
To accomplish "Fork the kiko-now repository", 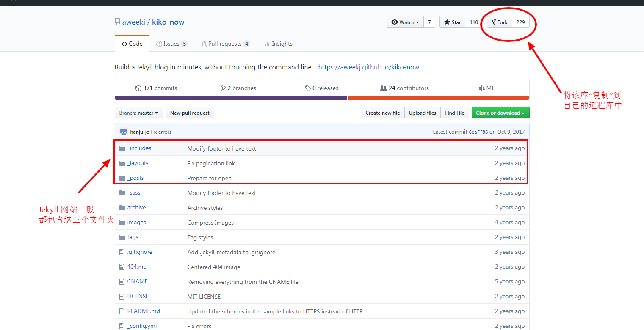I will (500, 22).
